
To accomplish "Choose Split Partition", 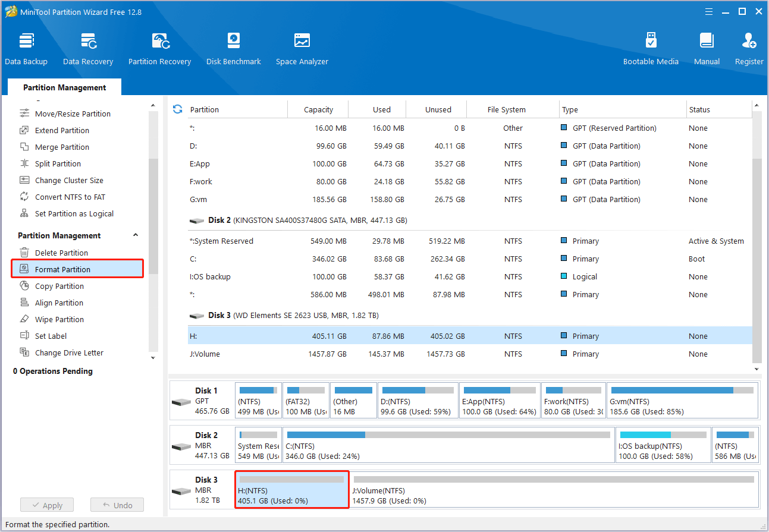I will [58, 163].
